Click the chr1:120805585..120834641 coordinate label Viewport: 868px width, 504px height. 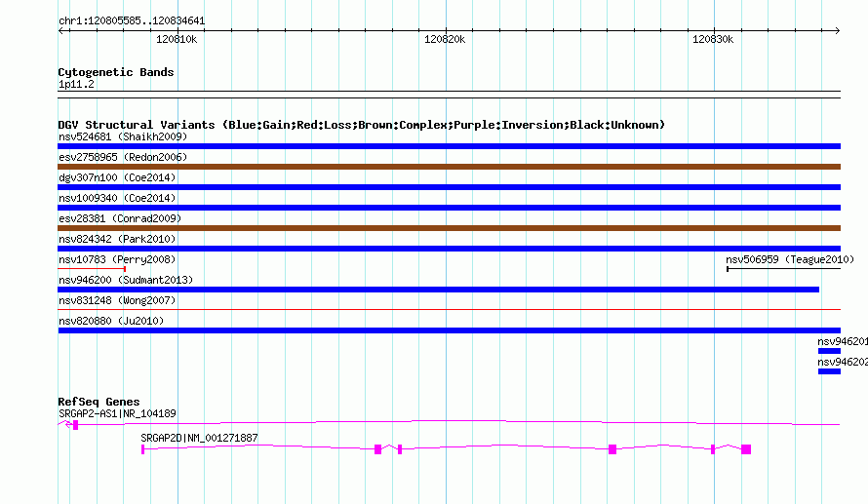[x=132, y=21]
